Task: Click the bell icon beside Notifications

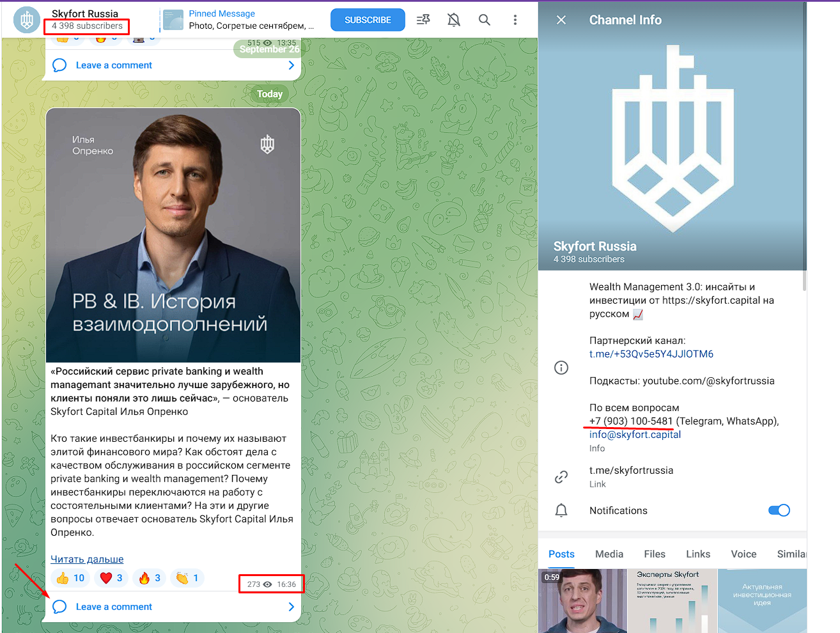Action: [x=561, y=510]
